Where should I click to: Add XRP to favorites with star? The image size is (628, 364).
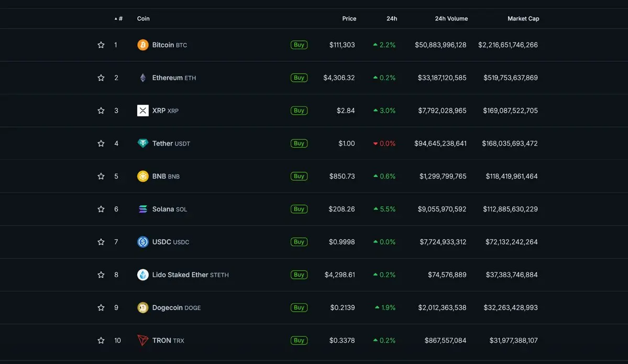tap(101, 111)
